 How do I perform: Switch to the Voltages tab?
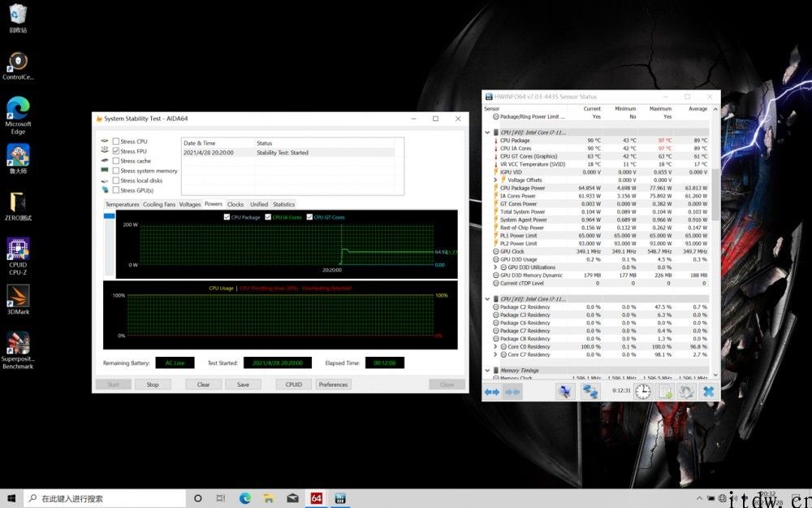[x=189, y=205]
